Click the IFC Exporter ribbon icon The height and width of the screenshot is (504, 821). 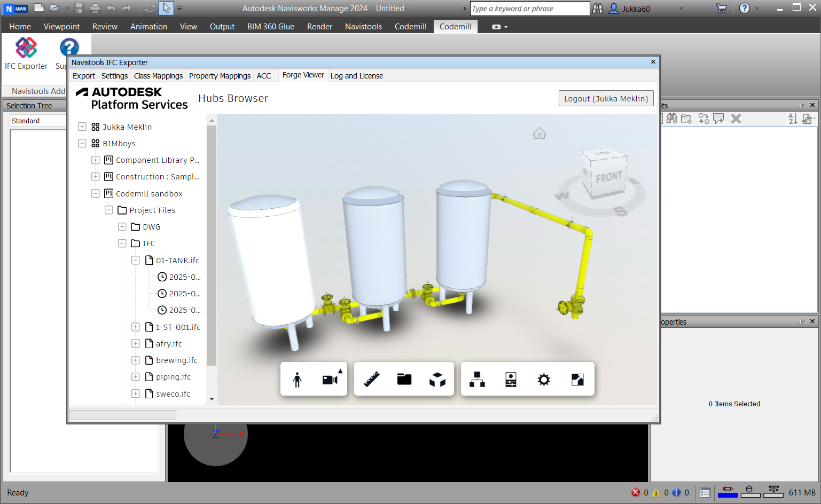pos(26,53)
